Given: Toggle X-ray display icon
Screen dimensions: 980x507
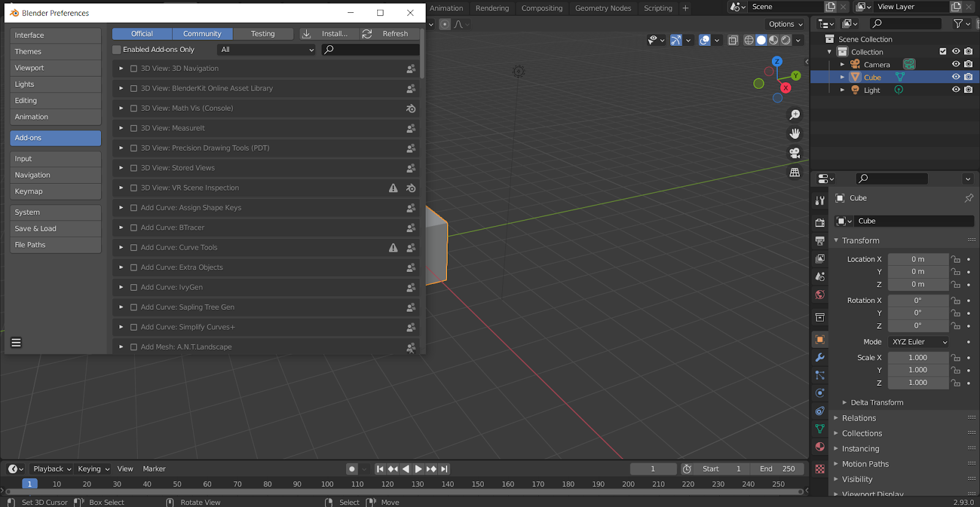Looking at the screenshot, I should click(733, 40).
